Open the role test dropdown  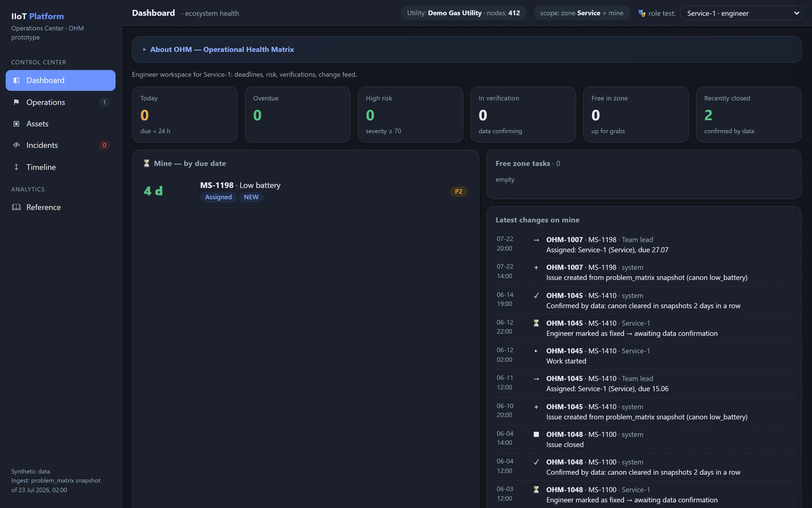pyautogui.click(x=741, y=14)
